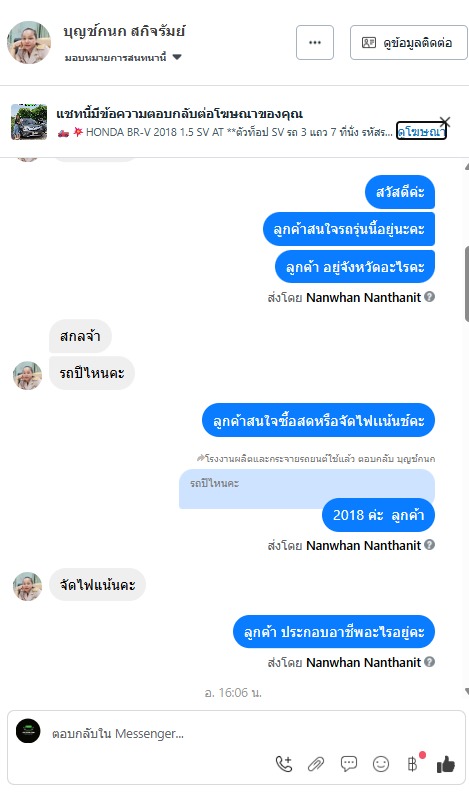Screen dimensions: 469x792
Task: Click the view contact info button
Action: pyautogui.click(x=408, y=42)
